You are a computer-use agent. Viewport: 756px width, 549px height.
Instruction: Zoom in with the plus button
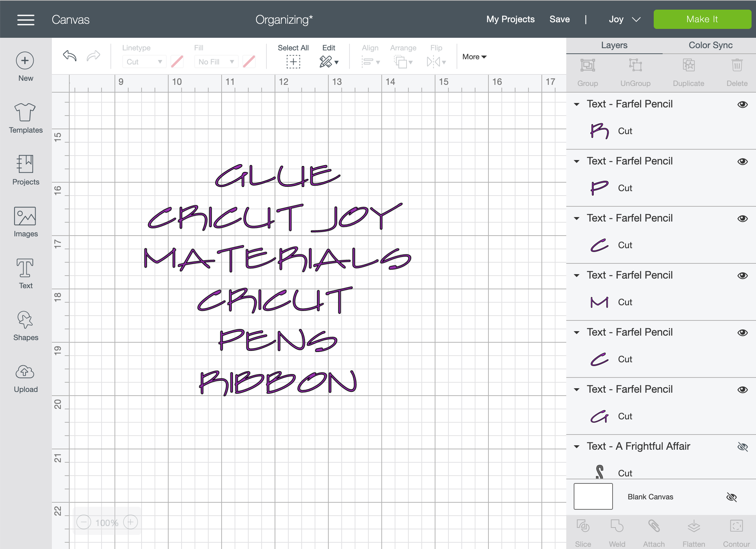[130, 522]
